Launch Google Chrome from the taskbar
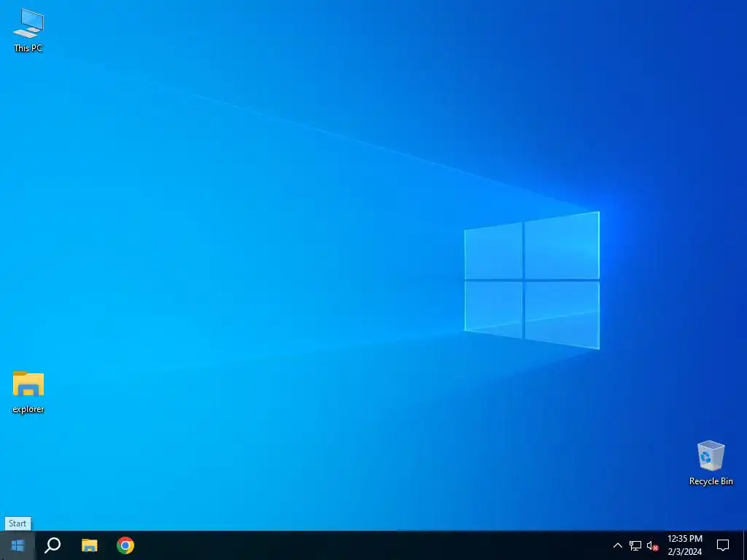Image resolution: width=747 pixels, height=560 pixels. [x=125, y=545]
